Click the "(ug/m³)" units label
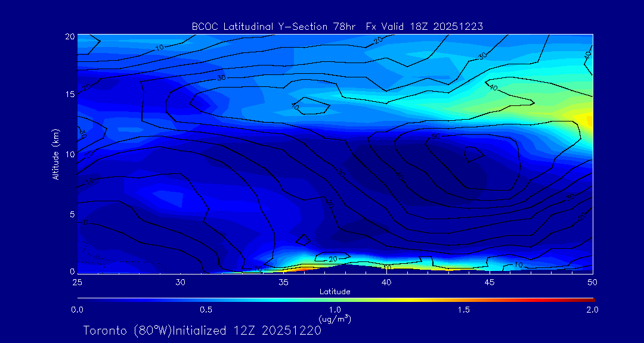 [x=335, y=319]
